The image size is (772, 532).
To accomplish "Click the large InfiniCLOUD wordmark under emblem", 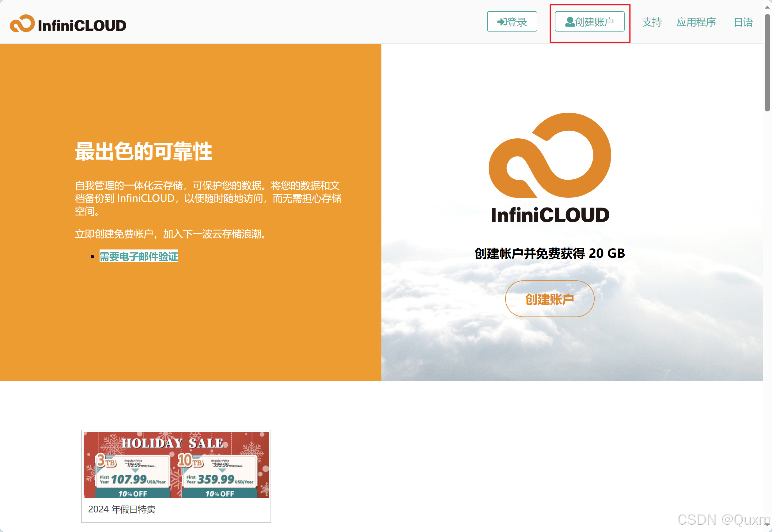I will click(550, 215).
